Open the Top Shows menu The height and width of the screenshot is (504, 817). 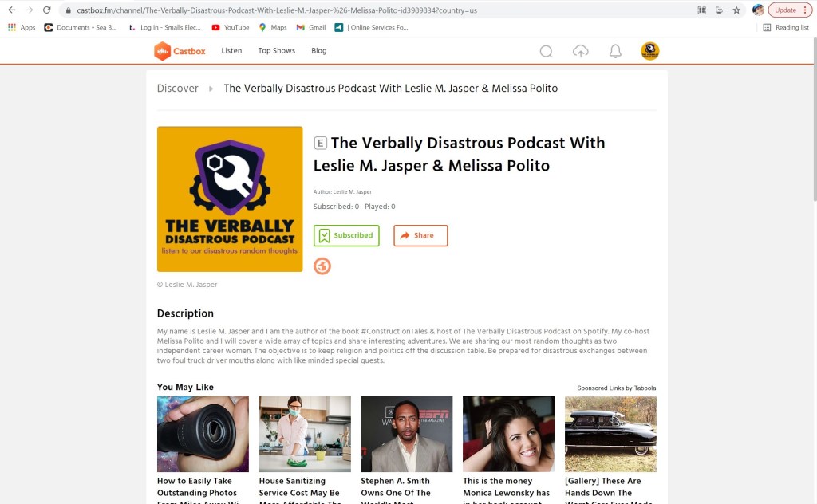(277, 50)
